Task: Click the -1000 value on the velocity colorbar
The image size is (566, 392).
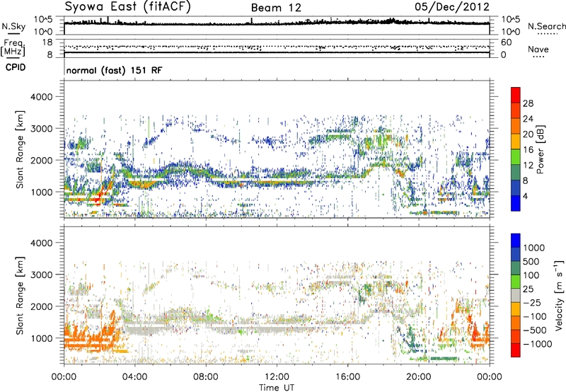Action: 537,344
